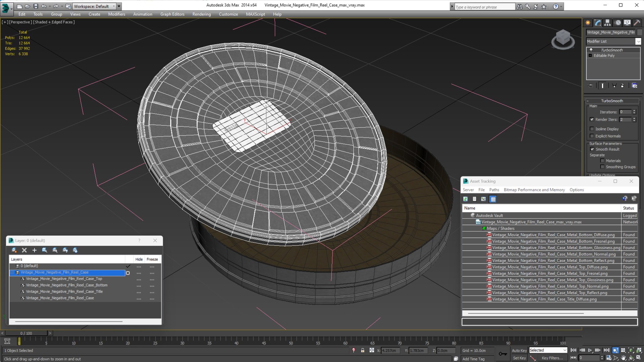Click the object color swatch beside name field
644x362 pixels.
(640, 32)
